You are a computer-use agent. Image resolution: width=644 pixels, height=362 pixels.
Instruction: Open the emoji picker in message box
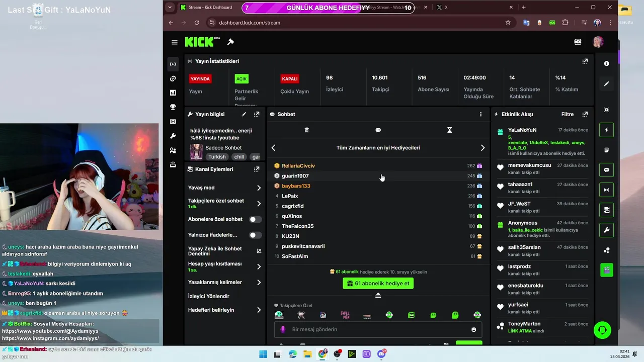click(473, 329)
